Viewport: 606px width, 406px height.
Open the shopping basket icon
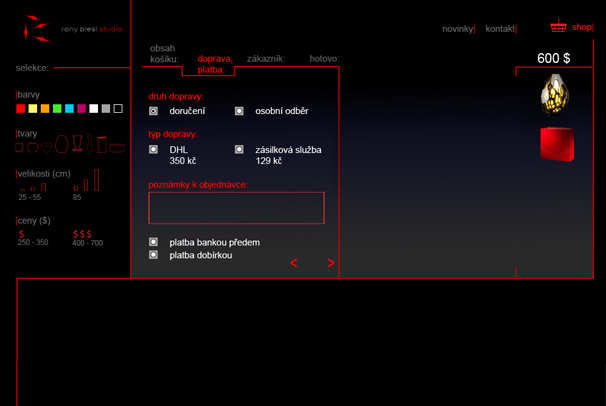click(558, 27)
